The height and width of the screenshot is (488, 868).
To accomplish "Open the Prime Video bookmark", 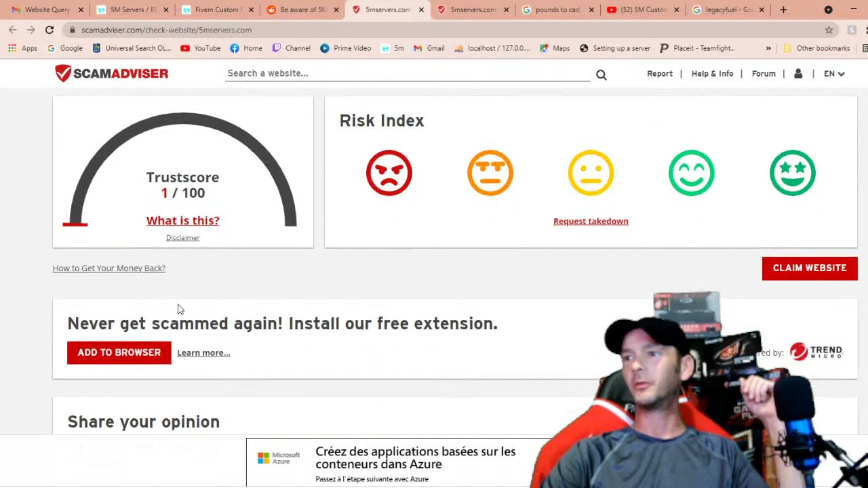I will pos(345,48).
